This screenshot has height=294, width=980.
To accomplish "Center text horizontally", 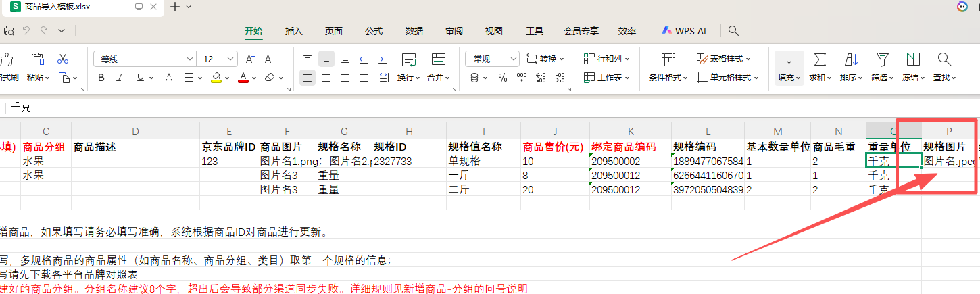I will (326, 78).
